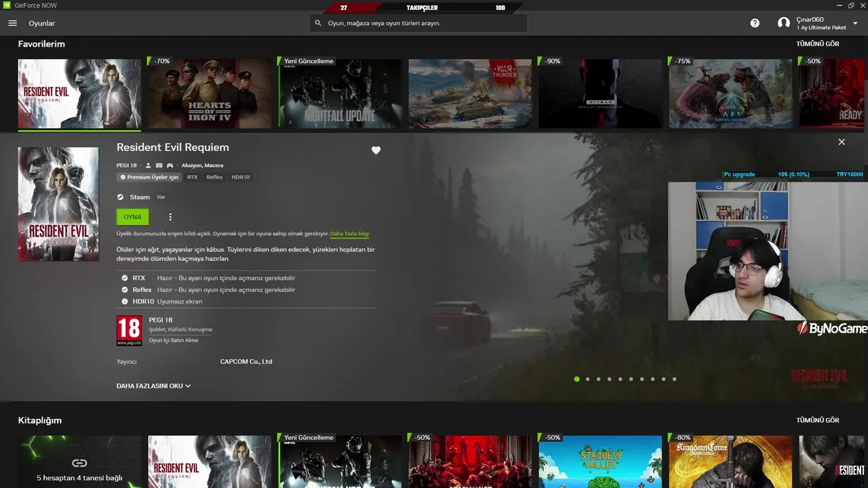Click the user profile avatar icon
The image size is (868, 488).
(x=784, y=23)
